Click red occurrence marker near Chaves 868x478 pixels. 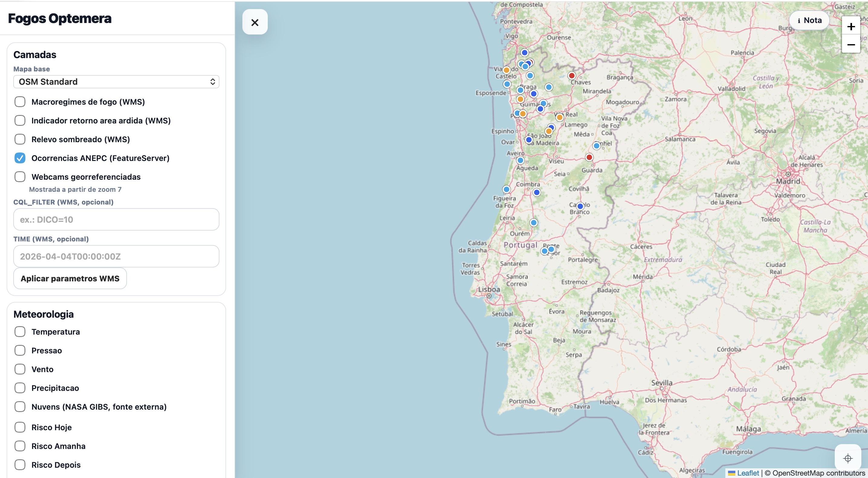pyautogui.click(x=572, y=76)
